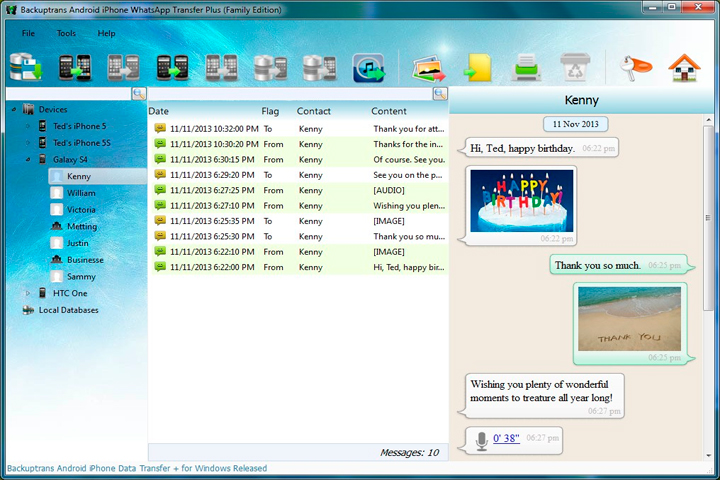
Task: Click the chat panel vertical scrollbar
Action: coord(709,218)
